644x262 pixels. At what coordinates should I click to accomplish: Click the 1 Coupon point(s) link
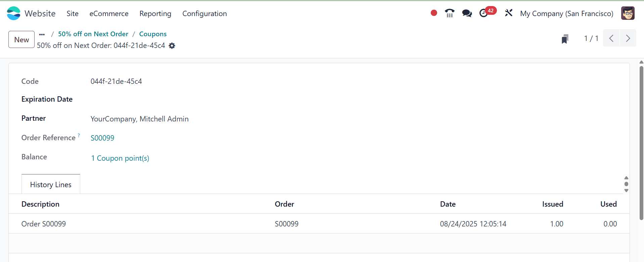pos(120,158)
